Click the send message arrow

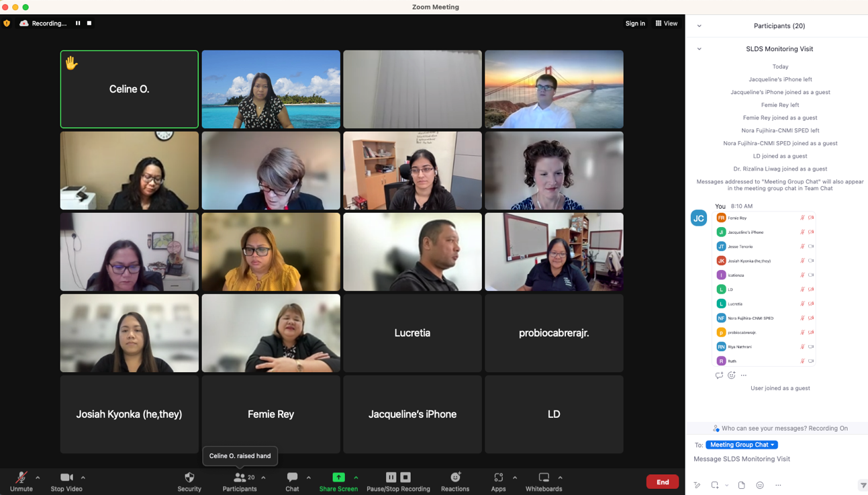tap(863, 485)
